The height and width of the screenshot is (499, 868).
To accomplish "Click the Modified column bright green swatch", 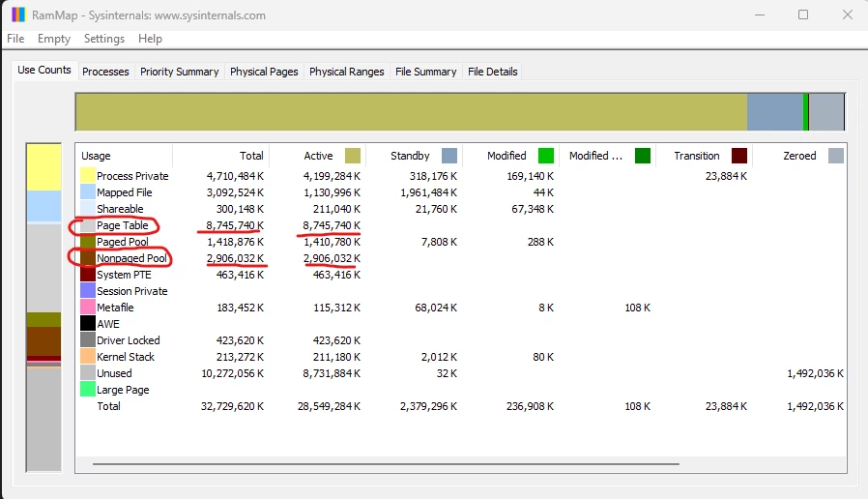I will click(x=546, y=156).
